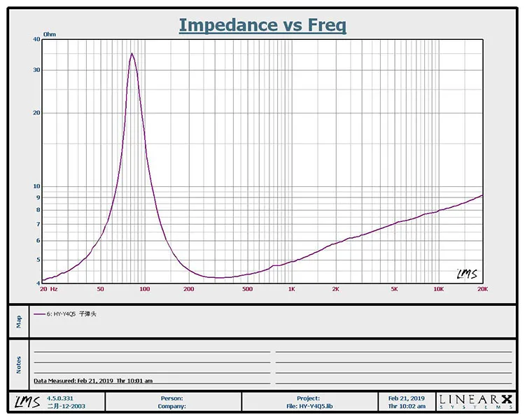This screenshot has height=420, width=525.
Task: Click the 10K frequency axis label
Action: pyautogui.click(x=439, y=289)
